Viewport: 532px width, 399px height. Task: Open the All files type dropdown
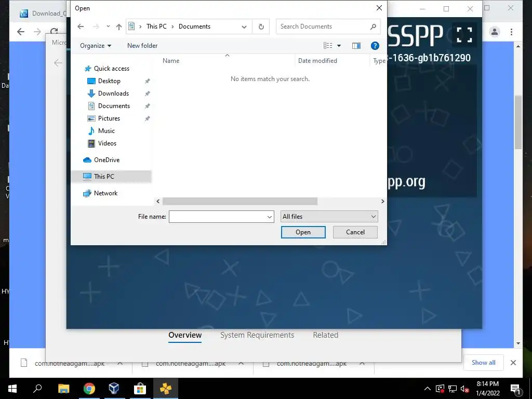329,217
